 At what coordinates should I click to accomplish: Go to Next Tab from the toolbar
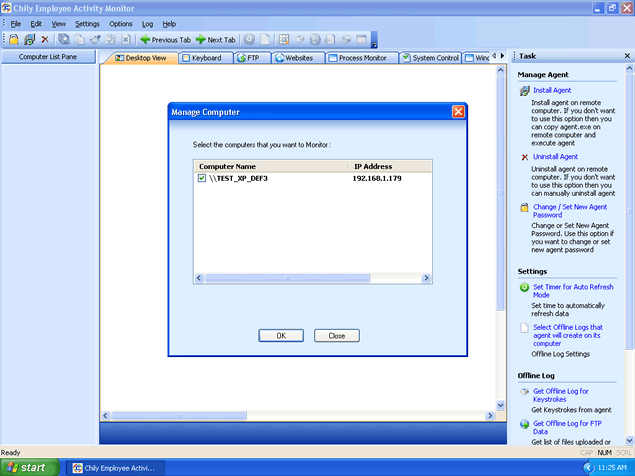point(215,40)
